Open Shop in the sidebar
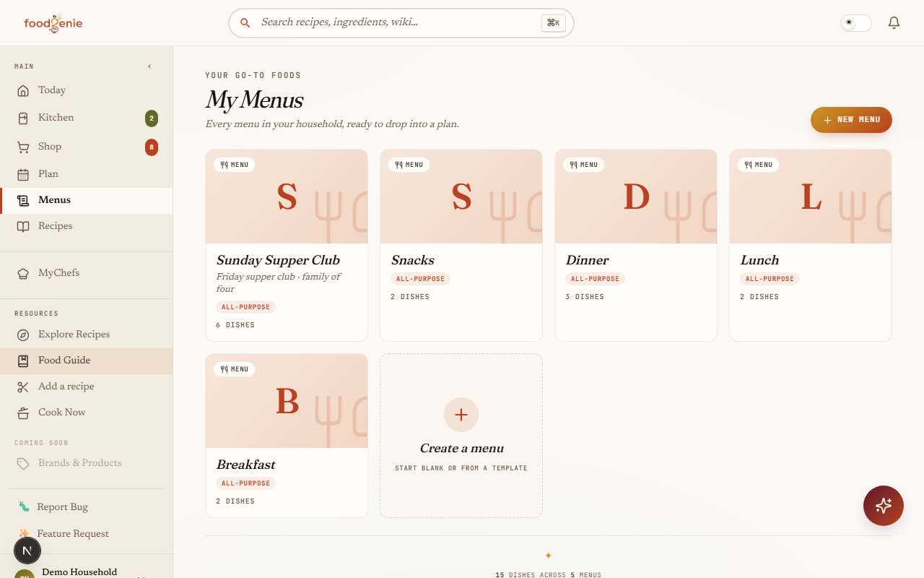Viewport: 924px width, 578px height. pyautogui.click(x=87, y=147)
